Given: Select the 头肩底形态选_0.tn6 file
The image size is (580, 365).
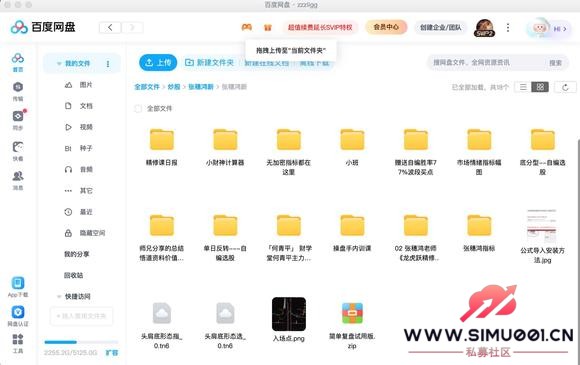Looking at the screenshot, I should click(225, 325).
